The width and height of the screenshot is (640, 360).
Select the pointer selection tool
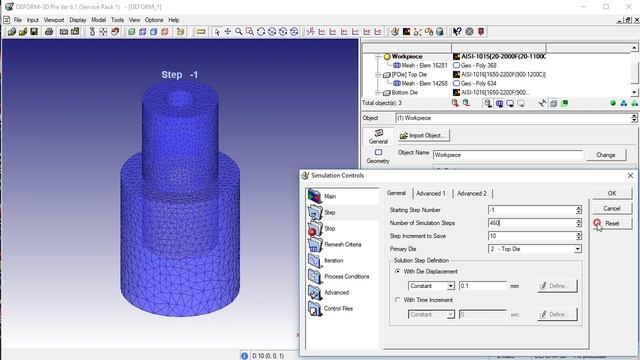pyautogui.click(x=217, y=31)
